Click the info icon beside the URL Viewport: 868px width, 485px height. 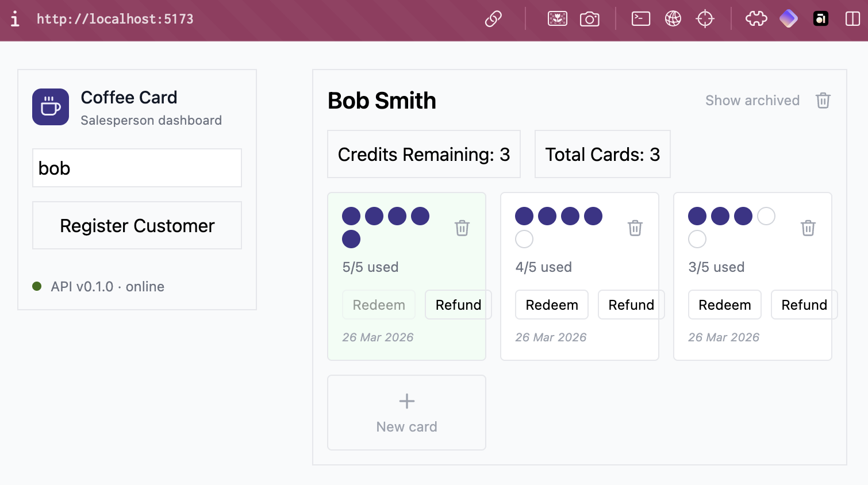click(x=15, y=19)
